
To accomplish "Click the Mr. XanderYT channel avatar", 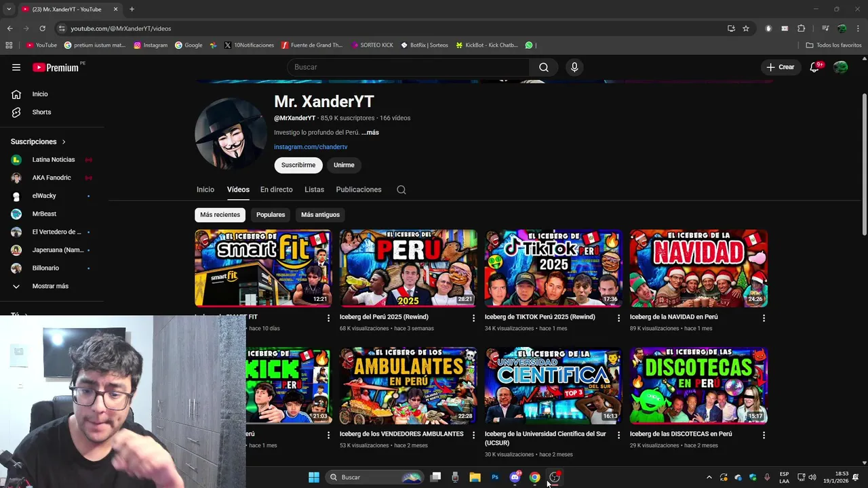I will tap(231, 134).
